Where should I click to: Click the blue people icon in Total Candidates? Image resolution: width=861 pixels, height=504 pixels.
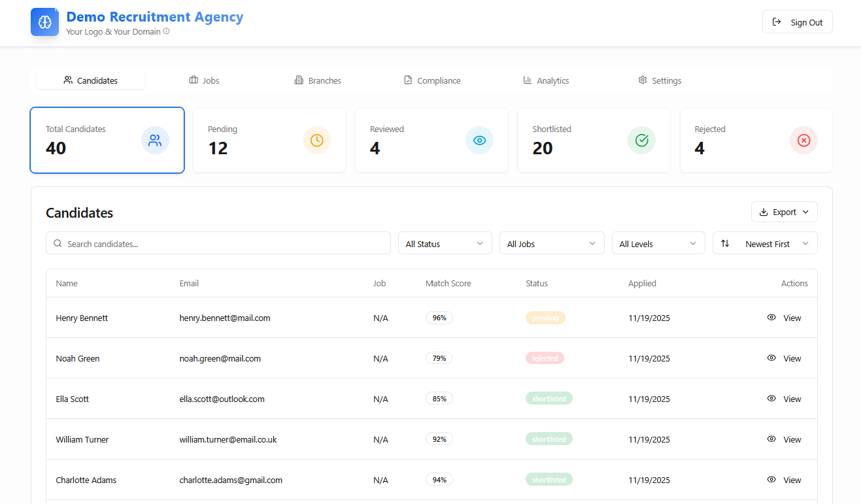click(155, 141)
